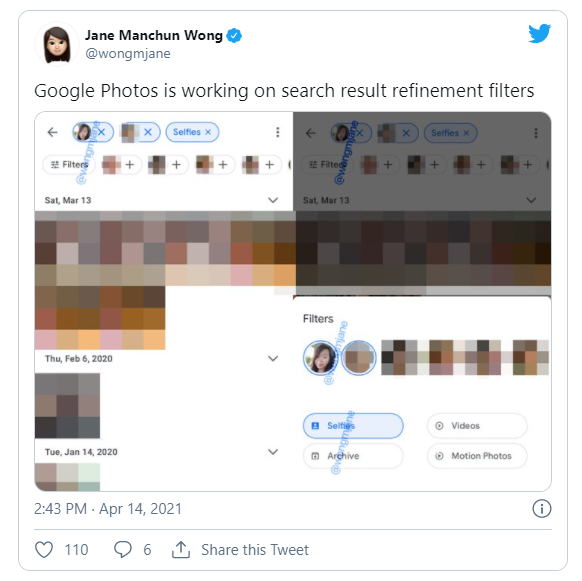Select the Archive filter option
The height and width of the screenshot is (581, 582).
(x=353, y=456)
